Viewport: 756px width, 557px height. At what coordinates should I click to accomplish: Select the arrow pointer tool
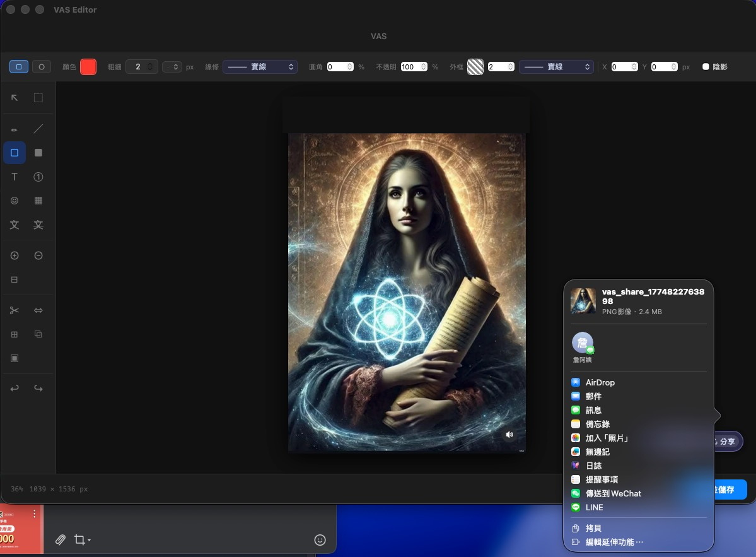coord(15,98)
